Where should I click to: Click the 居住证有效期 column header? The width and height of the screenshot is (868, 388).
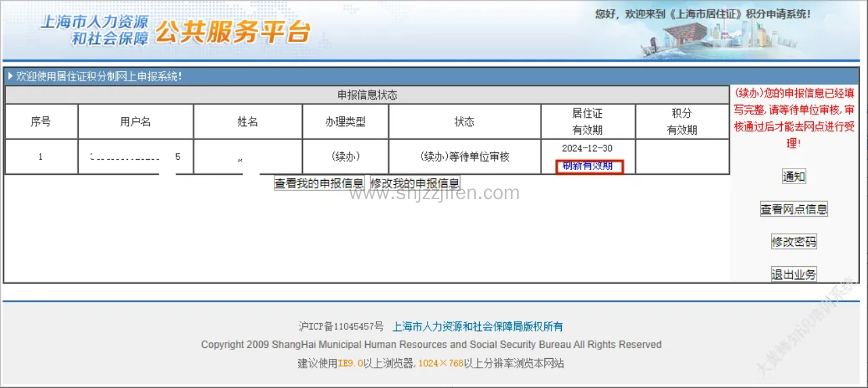tap(587, 122)
